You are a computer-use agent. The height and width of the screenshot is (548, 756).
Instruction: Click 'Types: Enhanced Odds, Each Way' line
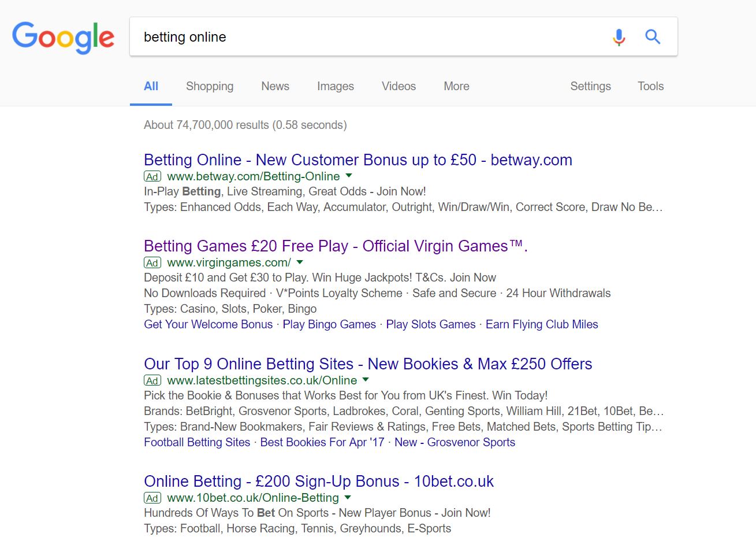click(x=403, y=207)
